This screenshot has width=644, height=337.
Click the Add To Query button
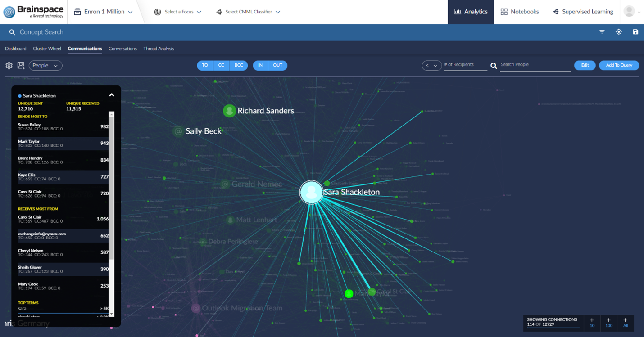click(x=619, y=65)
